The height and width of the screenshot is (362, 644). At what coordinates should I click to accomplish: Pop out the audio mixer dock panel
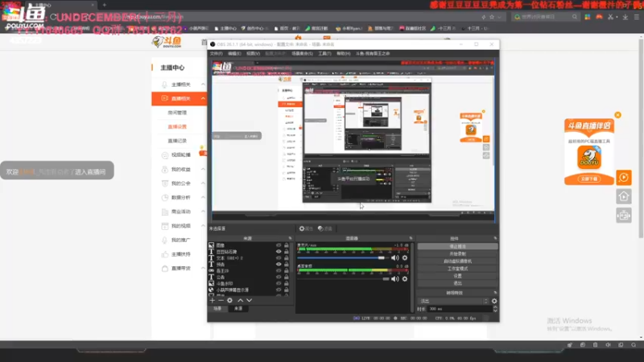[x=411, y=238]
